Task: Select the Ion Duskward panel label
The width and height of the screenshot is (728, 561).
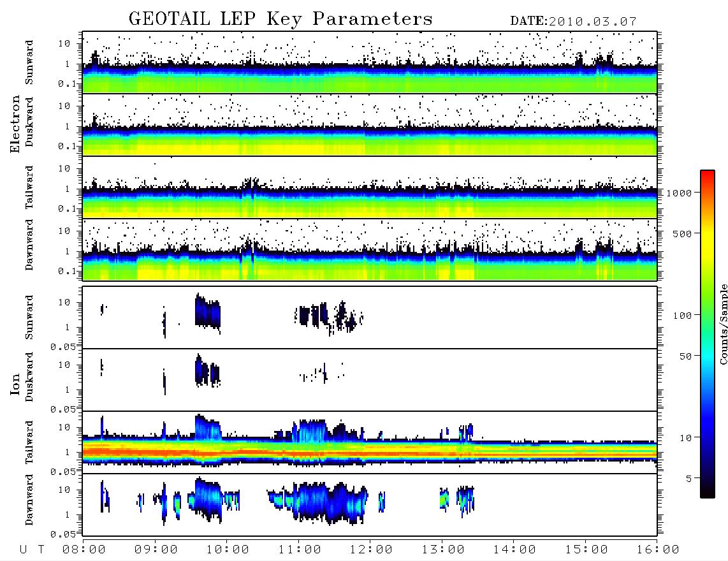Action: coord(29,377)
